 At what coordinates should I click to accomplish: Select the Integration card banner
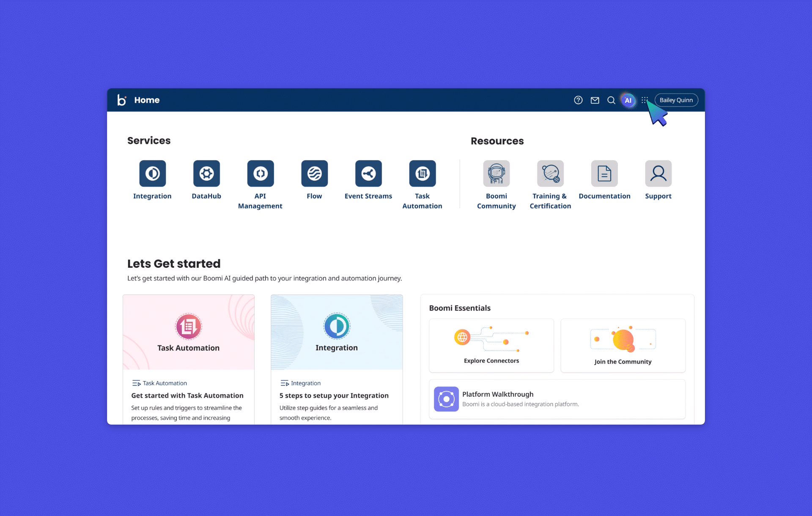point(337,332)
